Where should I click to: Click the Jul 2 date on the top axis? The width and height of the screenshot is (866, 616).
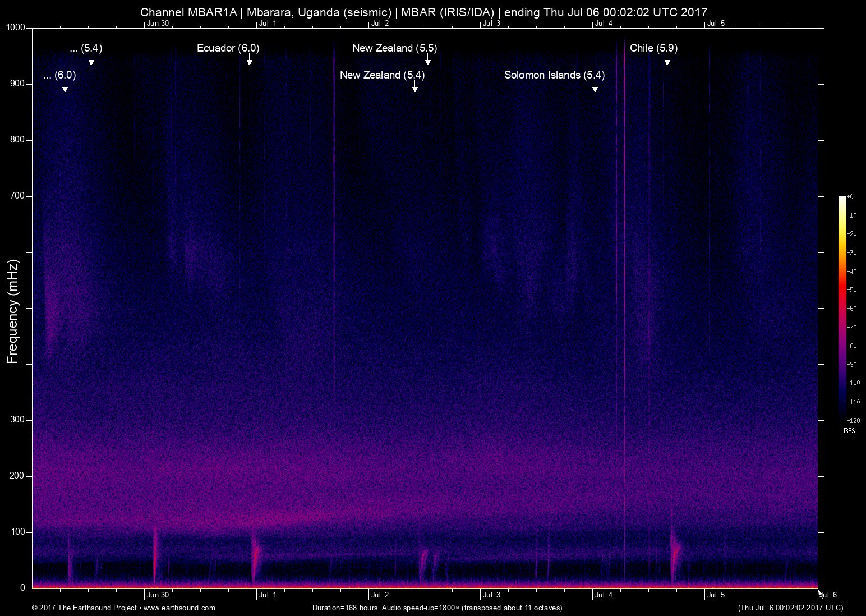[380, 24]
